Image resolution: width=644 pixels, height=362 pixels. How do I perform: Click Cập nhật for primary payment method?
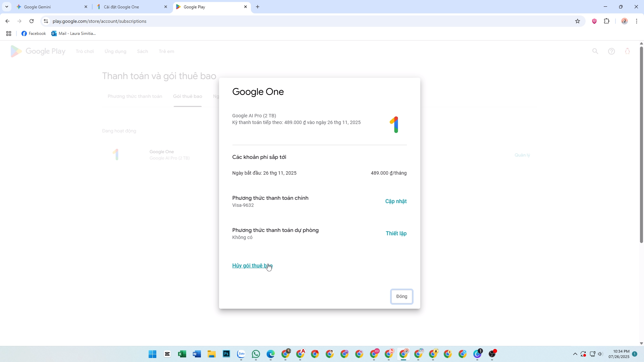point(396,201)
